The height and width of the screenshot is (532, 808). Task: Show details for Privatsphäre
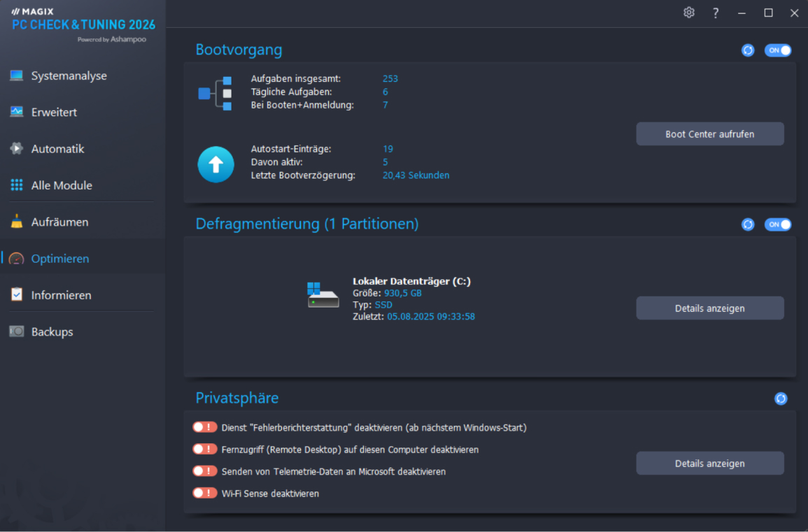(709, 463)
